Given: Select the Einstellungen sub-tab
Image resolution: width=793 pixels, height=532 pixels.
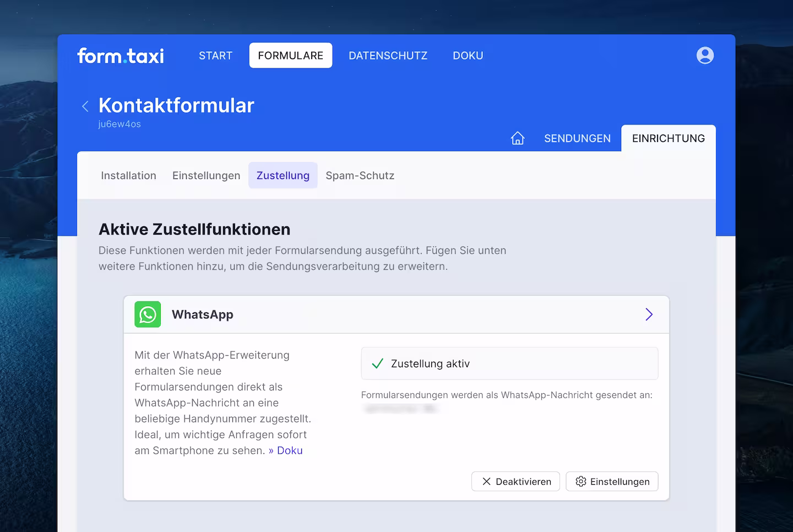Looking at the screenshot, I should pos(206,175).
